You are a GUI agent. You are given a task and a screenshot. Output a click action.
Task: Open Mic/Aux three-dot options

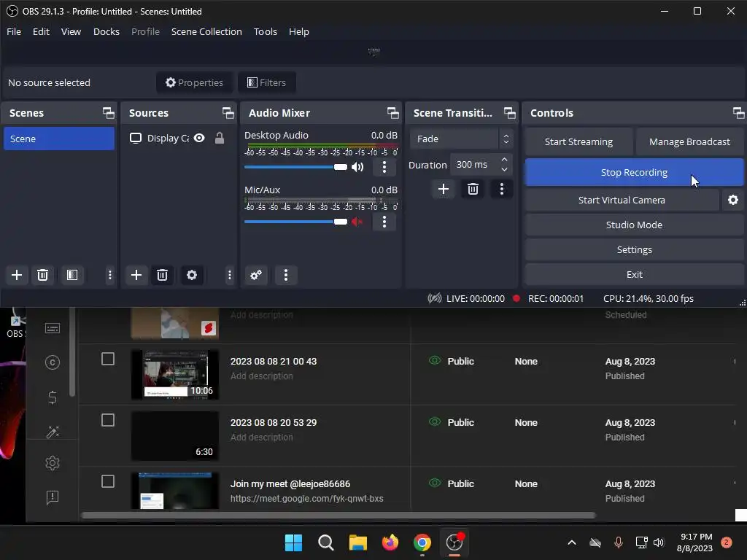pyautogui.click(x=384, y=222)
